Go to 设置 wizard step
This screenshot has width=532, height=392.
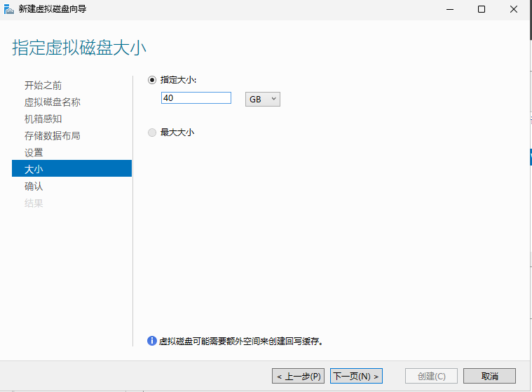coord(34,153)
